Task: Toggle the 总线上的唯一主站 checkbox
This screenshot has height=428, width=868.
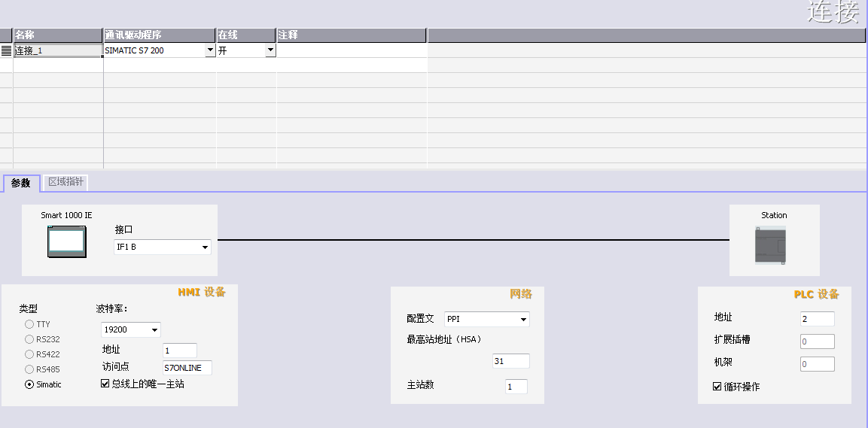Action: tap(105, 383)
